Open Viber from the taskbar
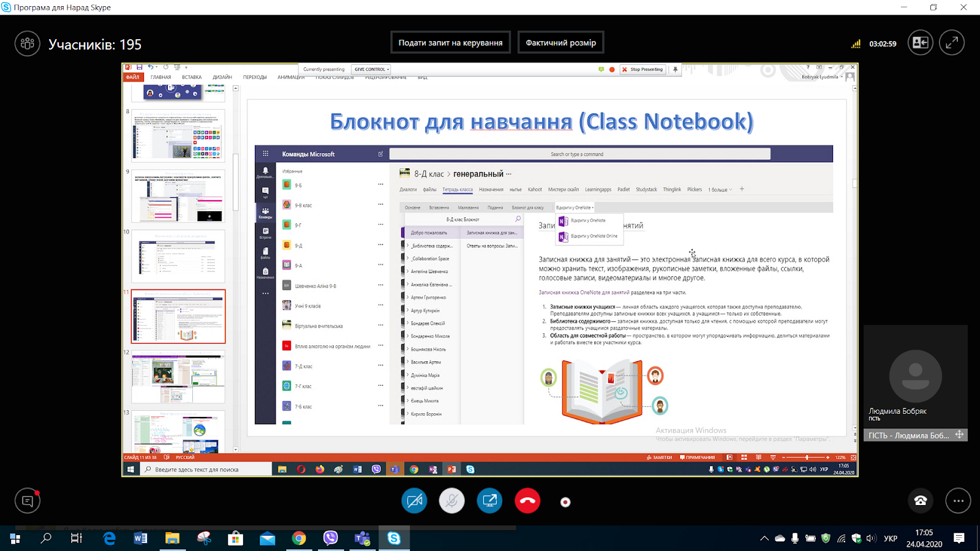Image resolution: width=980 pixels, height=551 pixels. click(330, 538)
